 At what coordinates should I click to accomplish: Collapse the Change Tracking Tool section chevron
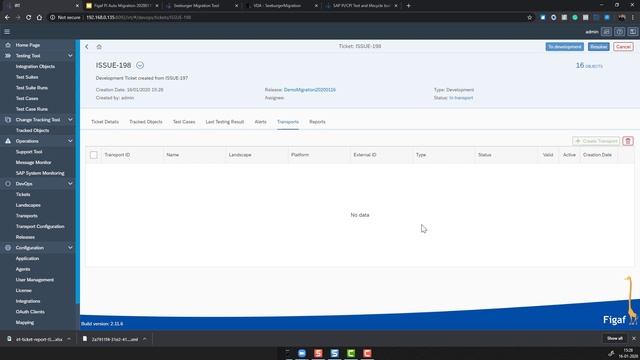70,120
